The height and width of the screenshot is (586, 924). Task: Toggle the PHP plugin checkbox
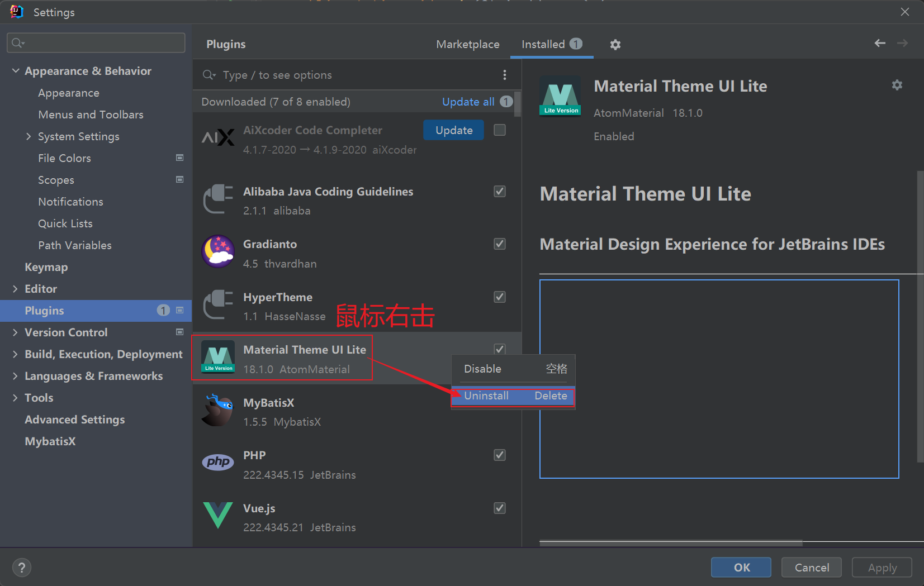pos(500,455)
